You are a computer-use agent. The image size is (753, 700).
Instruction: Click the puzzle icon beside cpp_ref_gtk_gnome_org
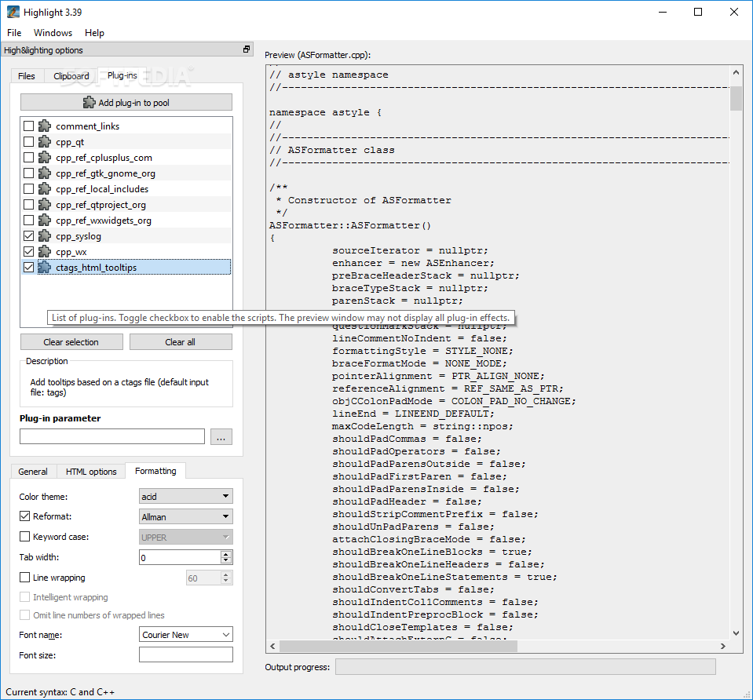[x=45, y=173]
